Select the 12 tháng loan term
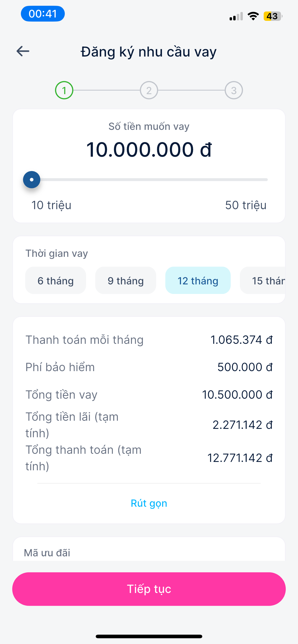The width and height of the screenshot is (298, 644). coord(198,281)
